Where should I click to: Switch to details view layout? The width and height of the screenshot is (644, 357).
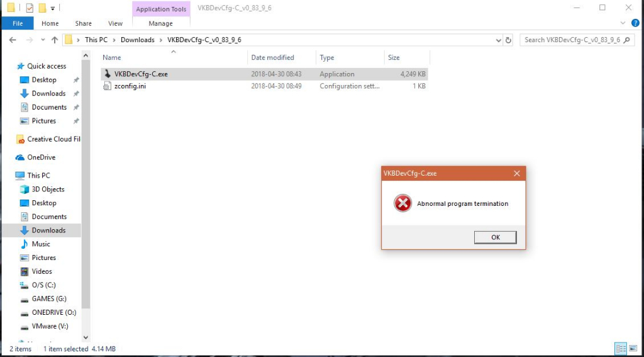tap(621, 348)
